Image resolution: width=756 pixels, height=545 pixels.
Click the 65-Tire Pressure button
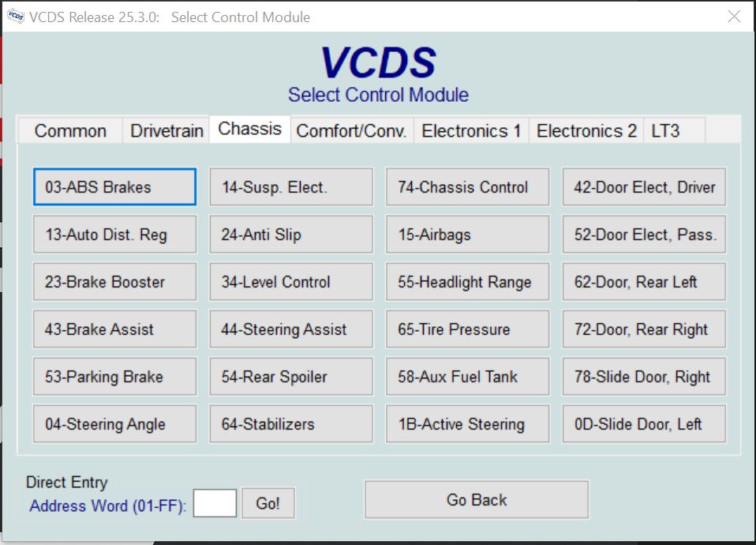pos(468,329)
